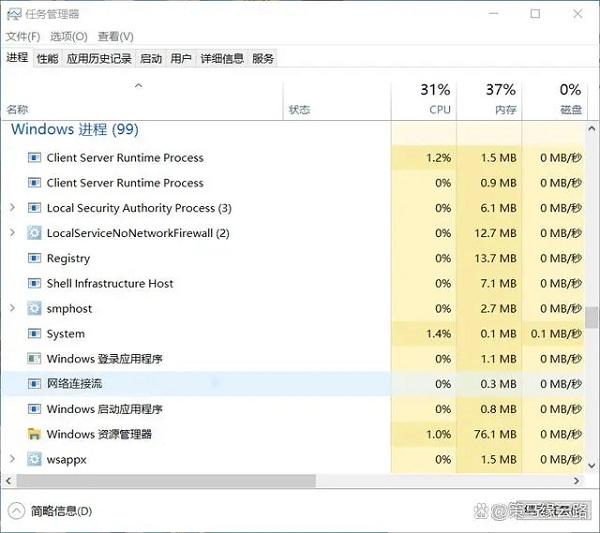600x533 pixels.
Task: Click the Task Manager title bar icon
Action: pos(14,15)
